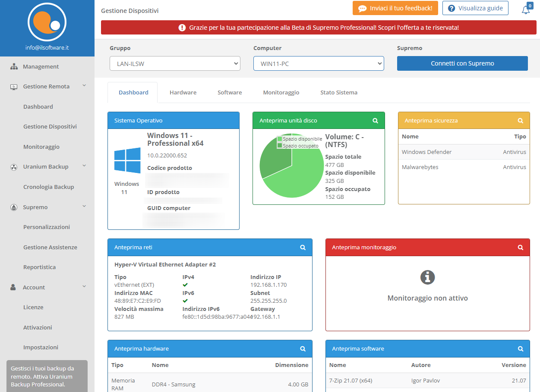The height and width of the screenshot is (392, 540).
Task: Open Impostazioni in the sidebar
Action: point(41,348)
